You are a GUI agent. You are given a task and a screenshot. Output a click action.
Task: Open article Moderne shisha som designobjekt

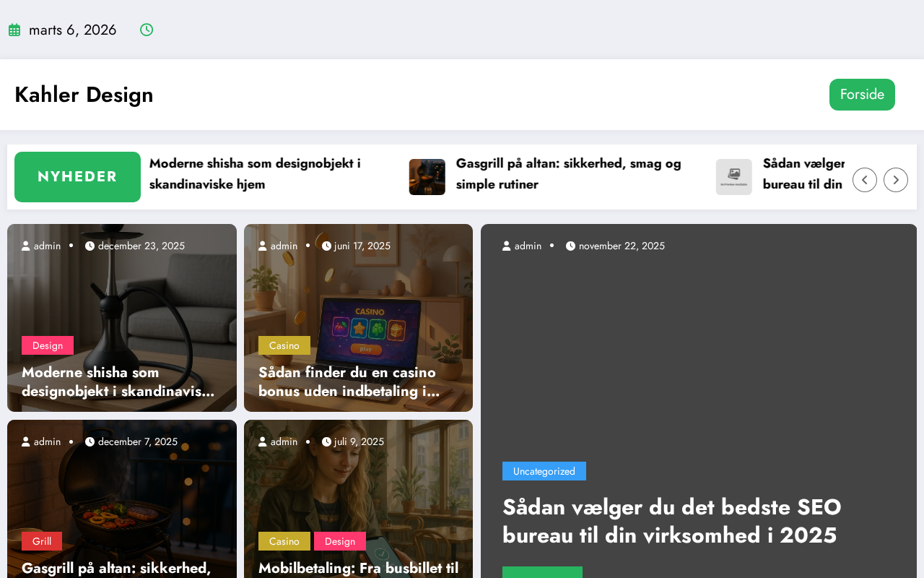coord(118,381)
